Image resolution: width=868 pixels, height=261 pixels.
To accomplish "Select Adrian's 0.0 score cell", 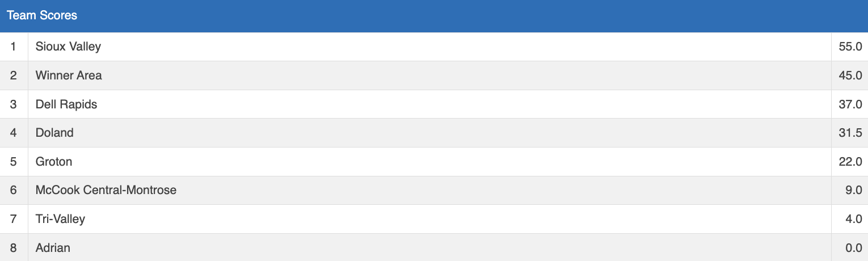I will 853,248.
